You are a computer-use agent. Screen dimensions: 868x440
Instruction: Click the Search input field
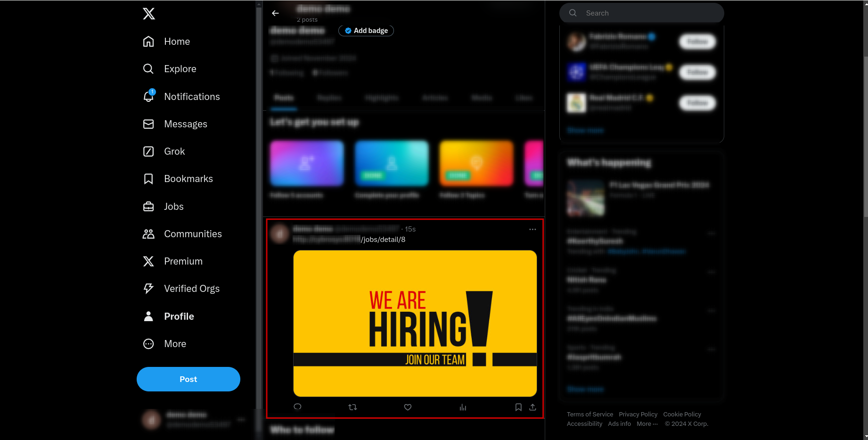[x=642, y=13]
